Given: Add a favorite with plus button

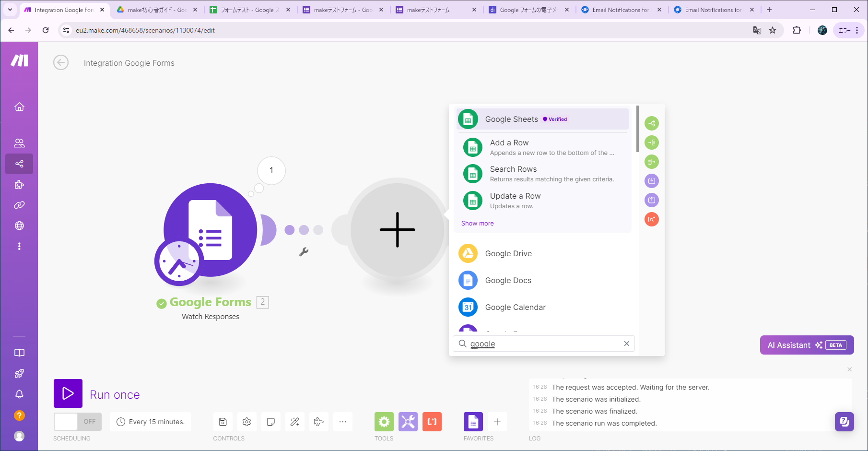Looking at the screenshot, I should pyautogui.click(x=497, y=422).
